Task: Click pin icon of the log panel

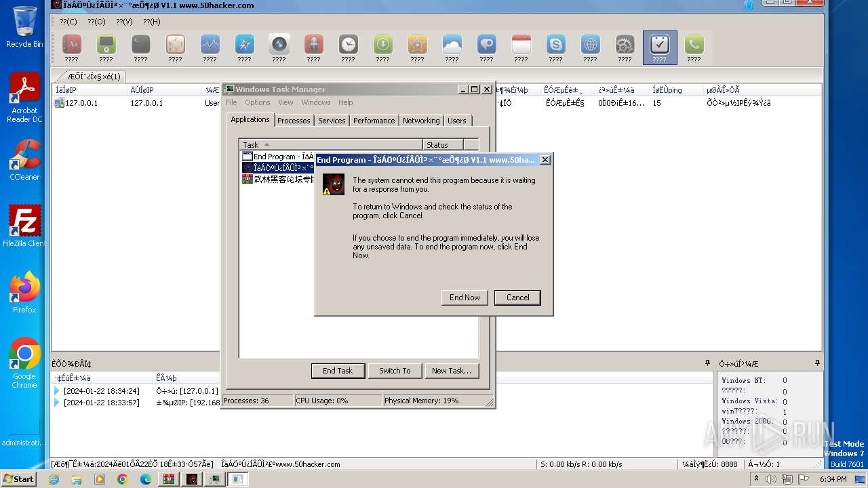Action: tap(707, 363)
